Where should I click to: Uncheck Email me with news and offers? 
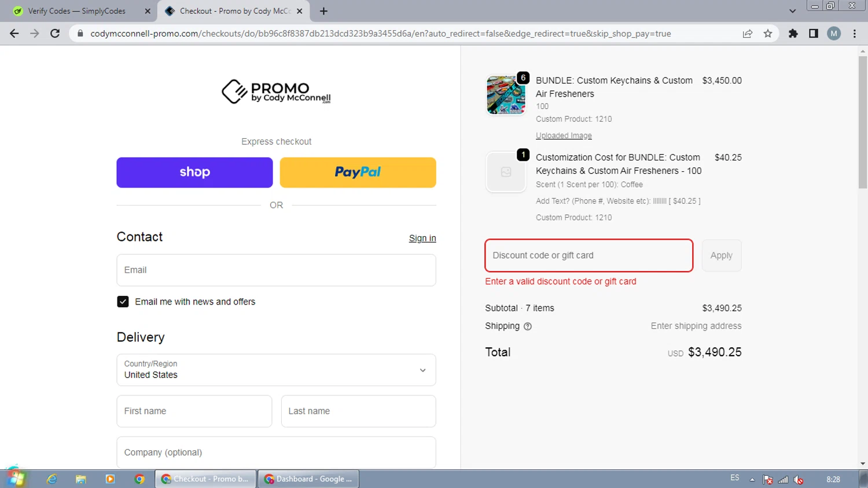(123, 302)
